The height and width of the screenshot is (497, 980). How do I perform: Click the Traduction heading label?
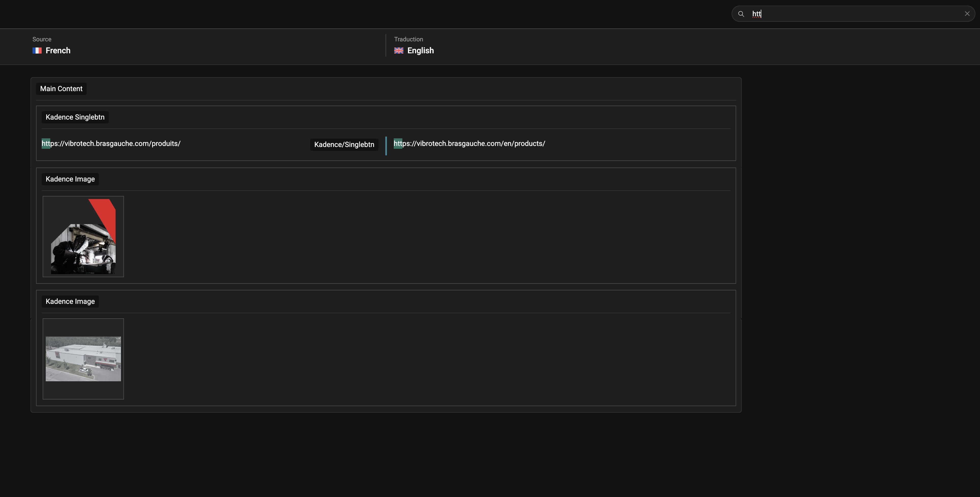tap(408, 39)
